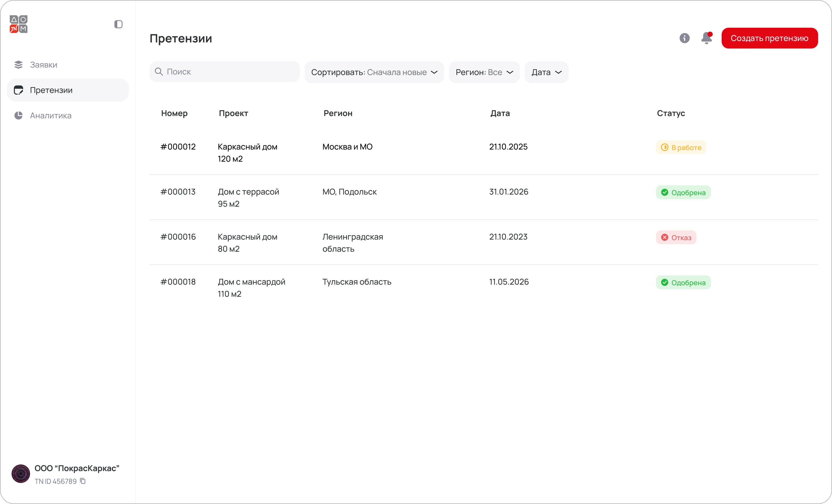Viewport: 832px width, 504px height.
Task: Open Сортировать: Сначала новые dropdown
Action: [x=374, y=72]
